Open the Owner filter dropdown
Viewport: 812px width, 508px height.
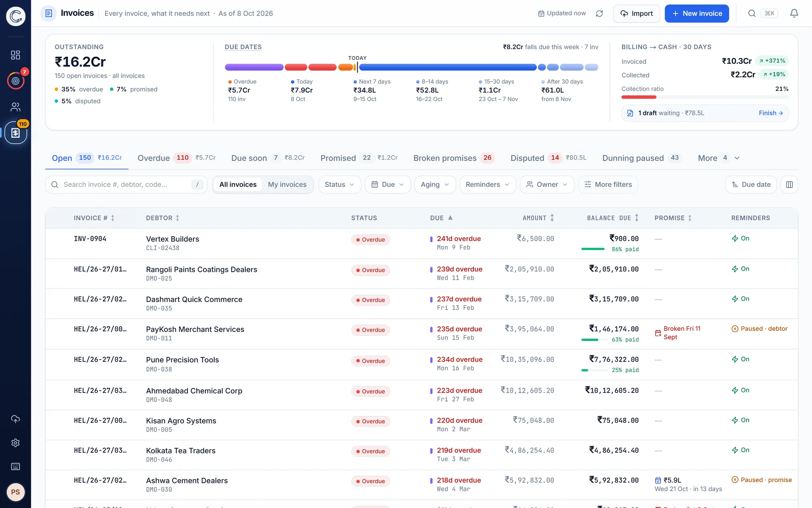tap(547, 185)
